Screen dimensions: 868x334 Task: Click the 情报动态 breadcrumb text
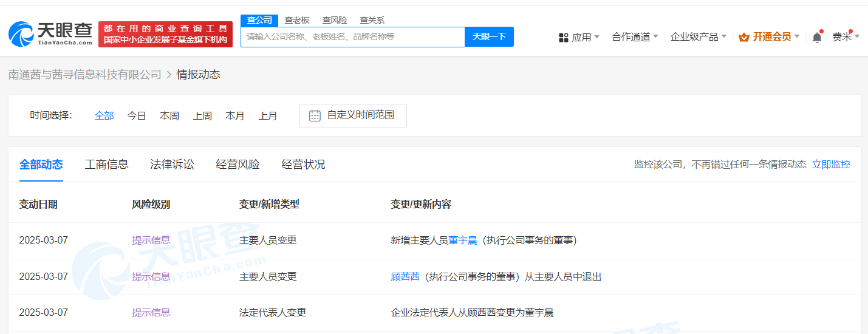point(198,75)
